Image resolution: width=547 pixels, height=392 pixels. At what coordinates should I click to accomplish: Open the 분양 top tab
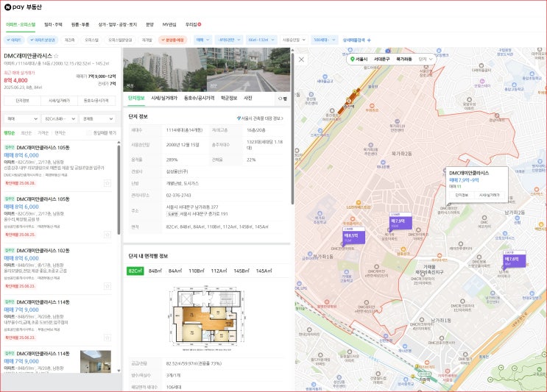149,25
